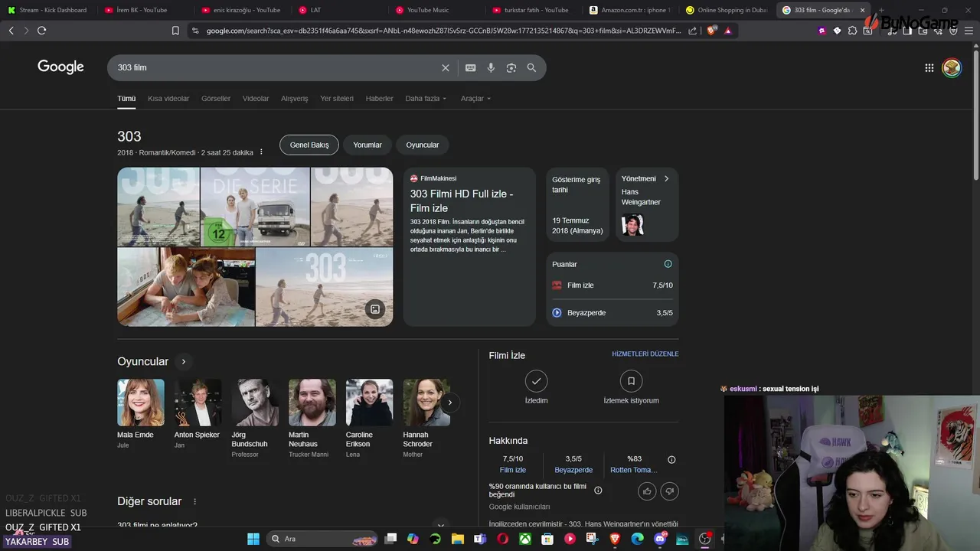Expand the Oyuncular section arrow

point(183,361)
